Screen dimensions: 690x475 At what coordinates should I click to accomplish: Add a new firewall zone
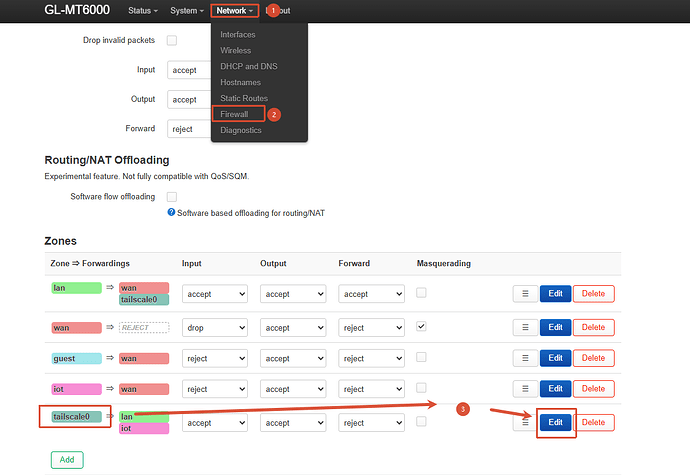pos(67,460)
